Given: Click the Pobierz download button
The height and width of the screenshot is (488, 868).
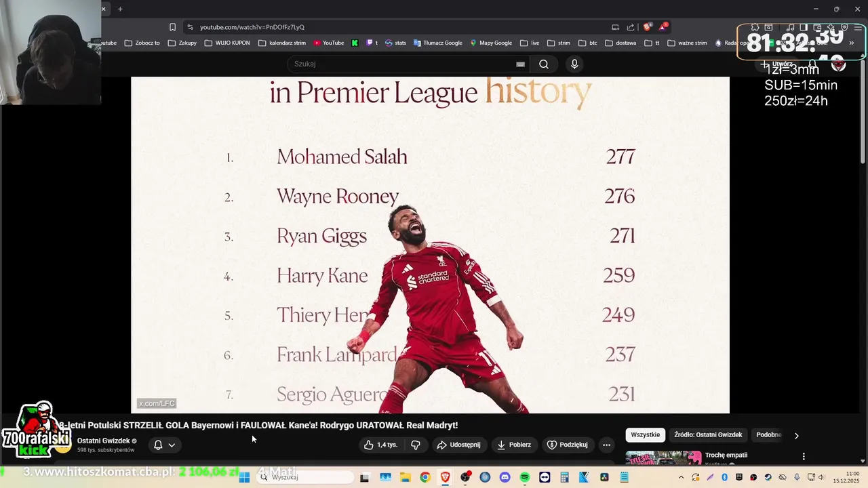Looking at the screenshot, I should coord(514,445).
